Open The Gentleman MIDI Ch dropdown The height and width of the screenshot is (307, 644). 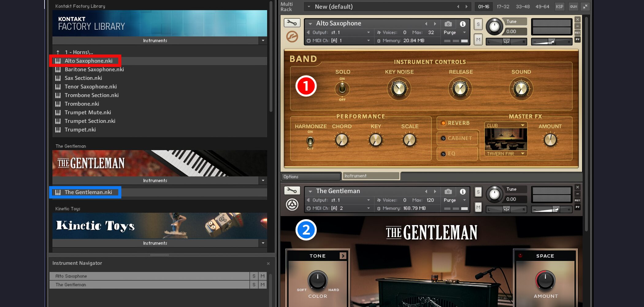point(339,208)
